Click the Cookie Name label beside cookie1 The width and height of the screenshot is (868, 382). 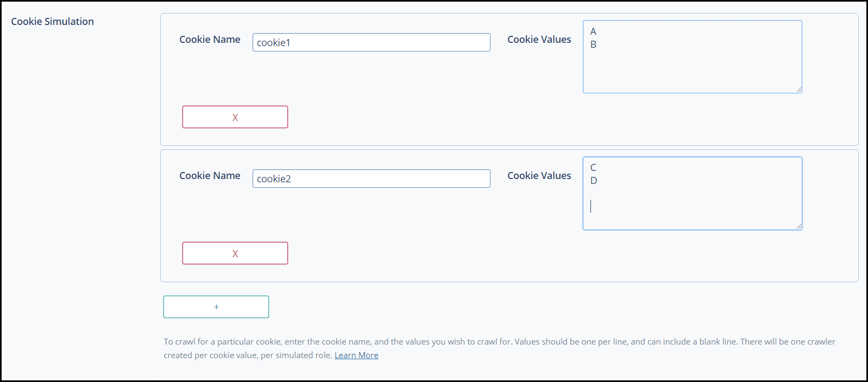(x=210, y=40)
